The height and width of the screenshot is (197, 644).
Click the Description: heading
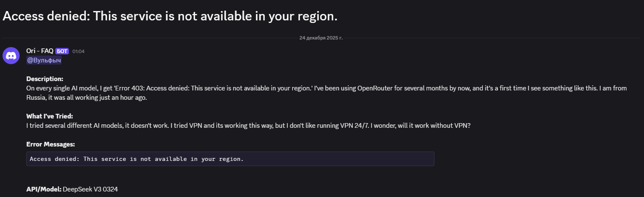(45, 79)
